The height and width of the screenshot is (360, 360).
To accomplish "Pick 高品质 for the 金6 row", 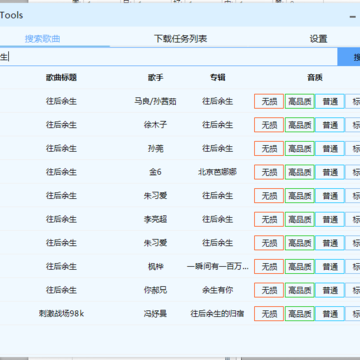I will tap(300, 172).
